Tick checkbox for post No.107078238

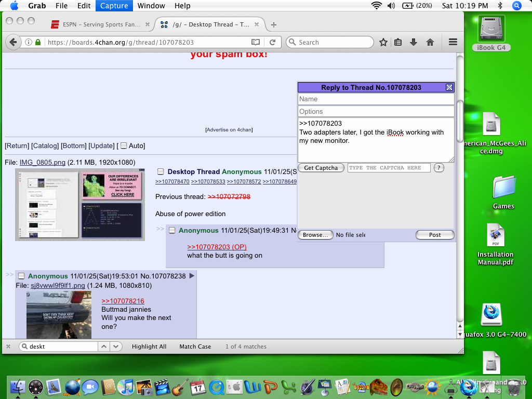(21, 276)
